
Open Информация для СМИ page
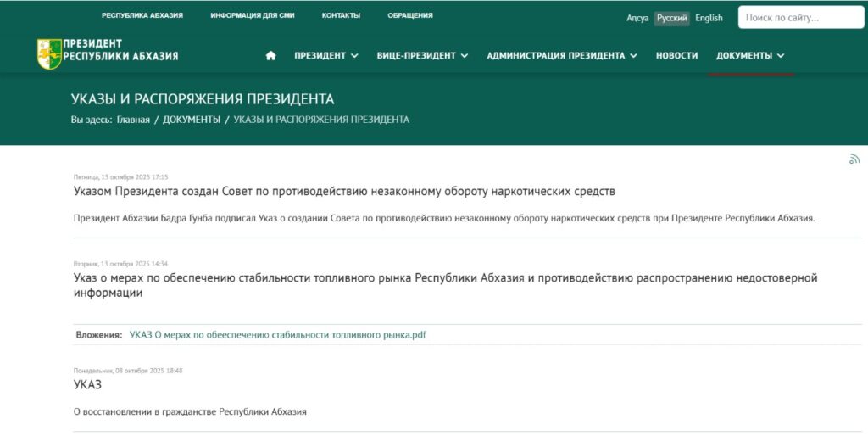[x=253, y=15]
